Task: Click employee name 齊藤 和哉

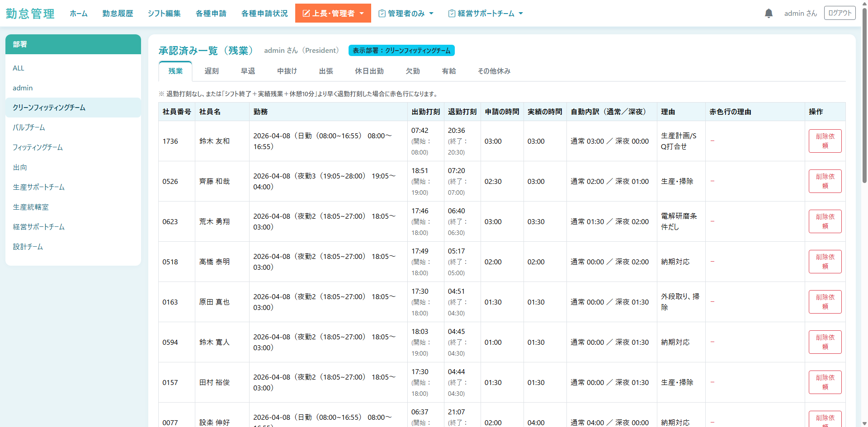Action: click(x=214, y=181)
